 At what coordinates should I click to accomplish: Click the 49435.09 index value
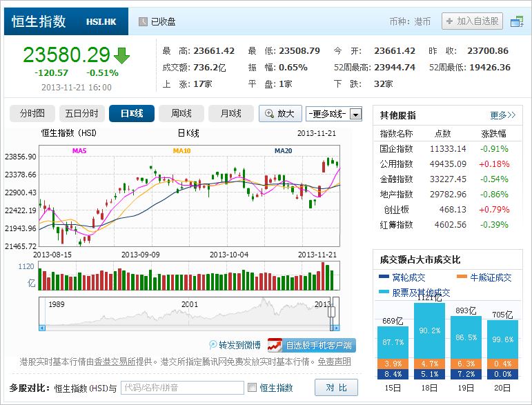(x=448, y=164)
